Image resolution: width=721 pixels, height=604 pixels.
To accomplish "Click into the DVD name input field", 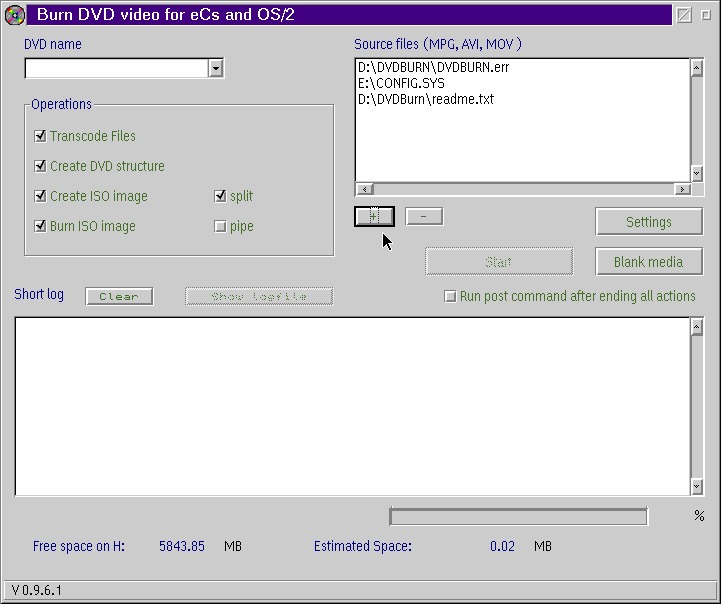I will point(116,68).
